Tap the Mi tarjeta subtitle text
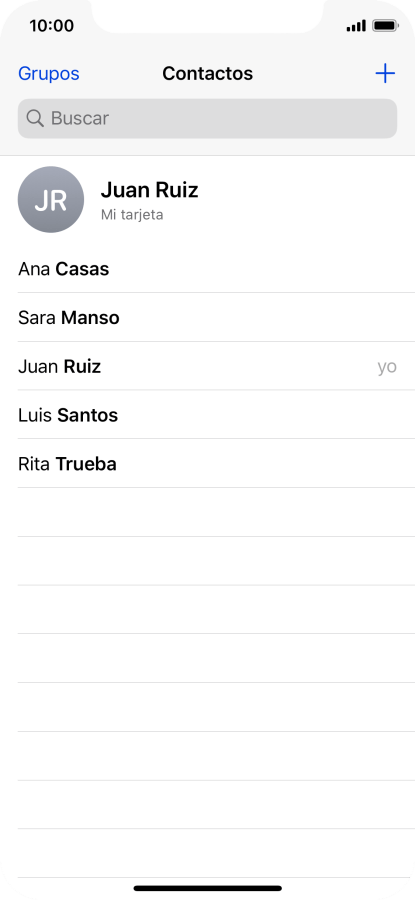Image resolution: width=415 pixels, height=900 pixels. 132,215
